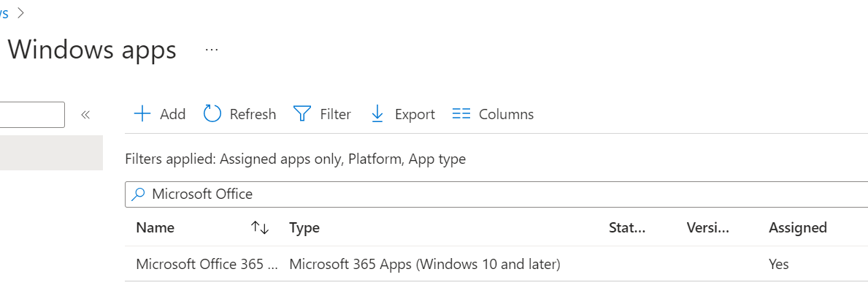This screenshot has height=299, width=868.
Task: Click the Filter button label
Action: (336, 114)
